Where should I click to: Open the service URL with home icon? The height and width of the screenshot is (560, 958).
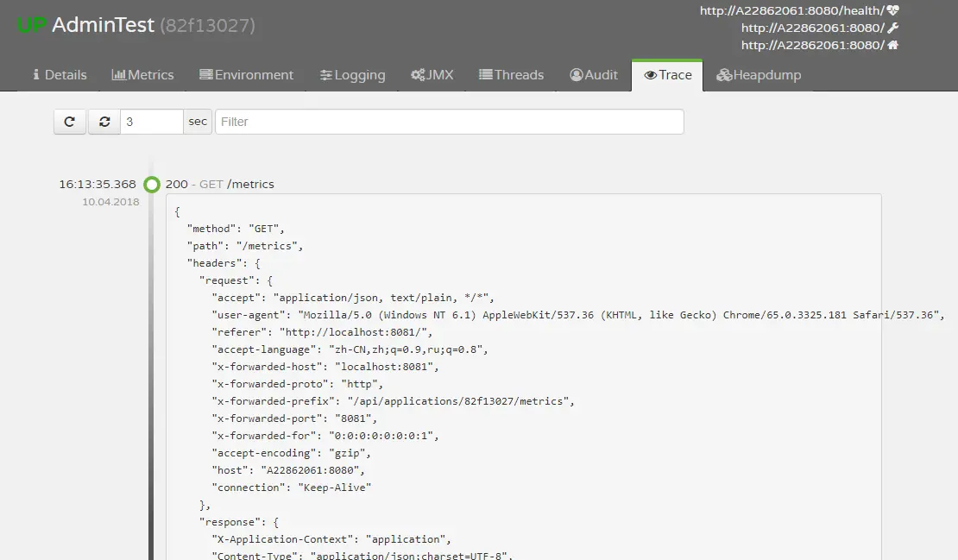coord(813,45)
